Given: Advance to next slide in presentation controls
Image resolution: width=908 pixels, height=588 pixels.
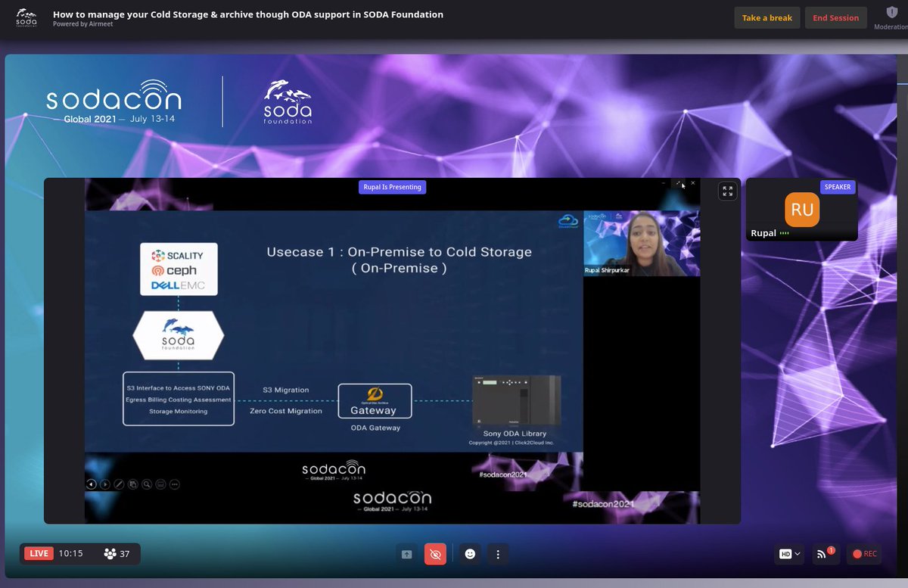Looking at the screenshot, I should point(105,484).
